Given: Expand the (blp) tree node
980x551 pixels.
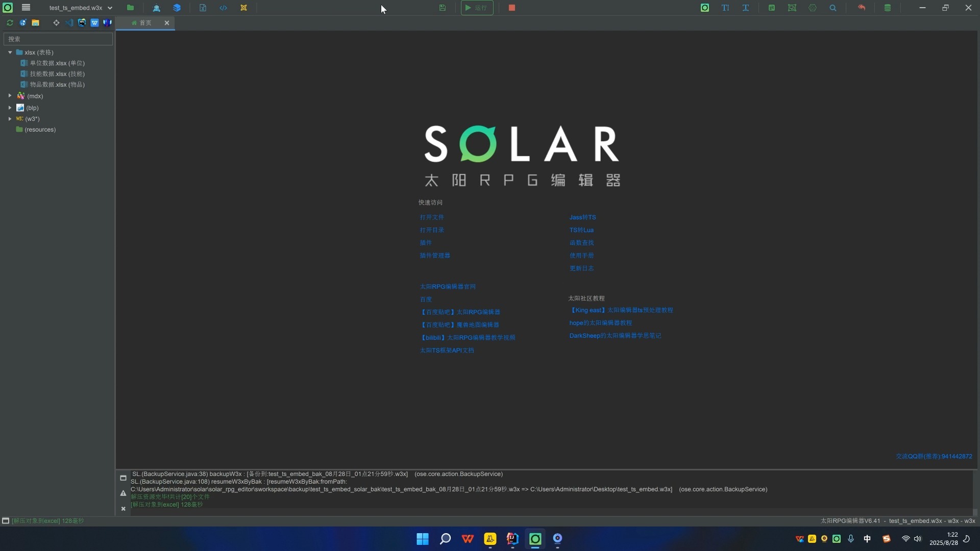Looking at the screenshot, I should [x=10, y=108].
